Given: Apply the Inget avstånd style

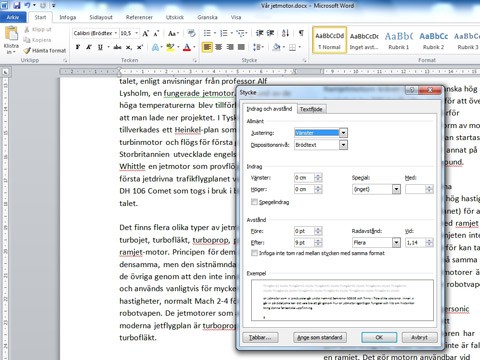Looking at the screenshot, I should click(364, 40).
